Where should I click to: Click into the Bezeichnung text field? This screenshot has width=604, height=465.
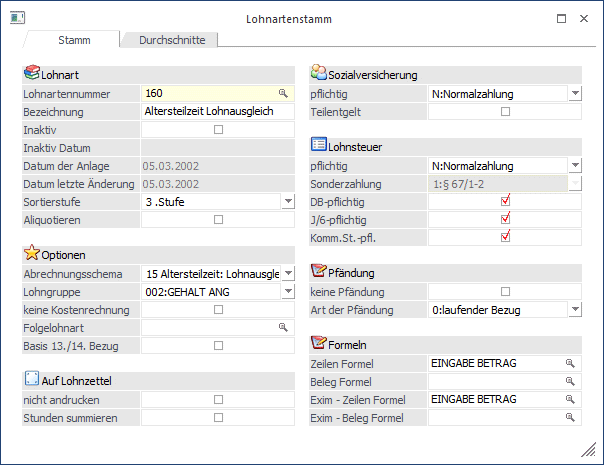(216, 112)
